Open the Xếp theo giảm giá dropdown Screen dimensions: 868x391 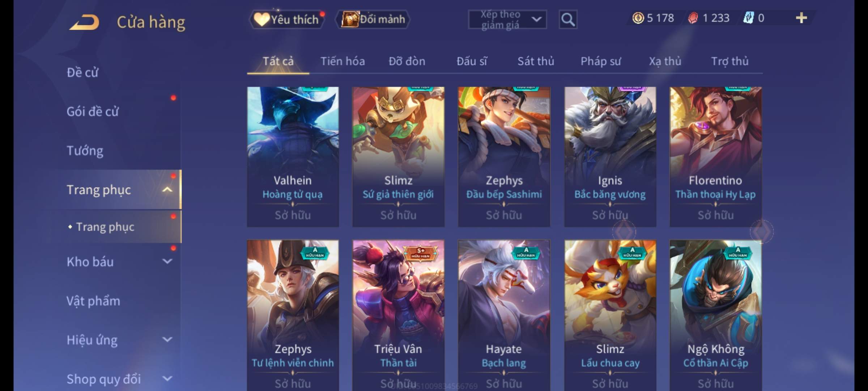(x=507, y=20)
